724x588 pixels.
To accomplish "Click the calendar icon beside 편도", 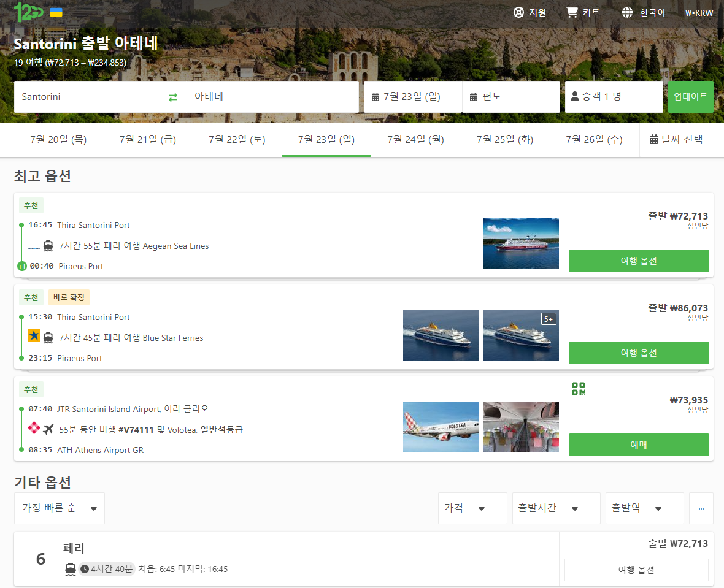I will tap(473, 97).
